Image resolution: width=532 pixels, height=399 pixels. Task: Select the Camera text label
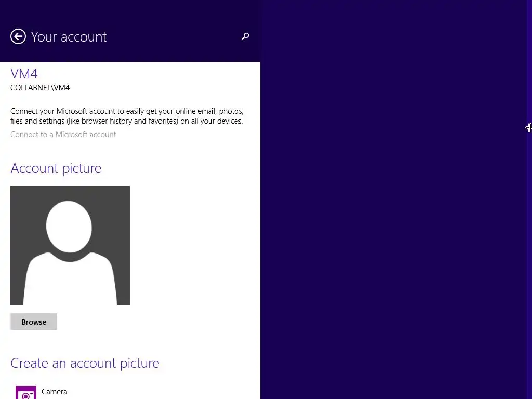coord(55,392)
